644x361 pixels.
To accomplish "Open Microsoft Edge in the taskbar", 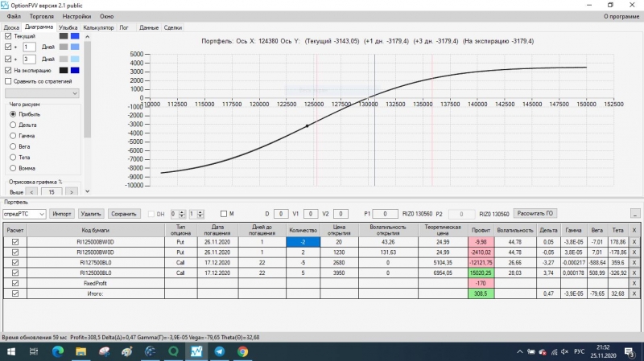I will pos(58,351).
